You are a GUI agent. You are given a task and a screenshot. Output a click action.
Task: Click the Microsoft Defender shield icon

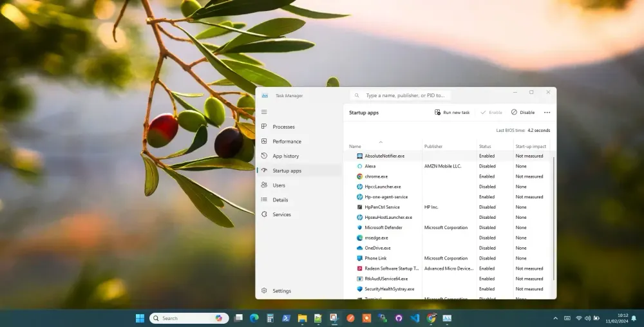point(360,228)
